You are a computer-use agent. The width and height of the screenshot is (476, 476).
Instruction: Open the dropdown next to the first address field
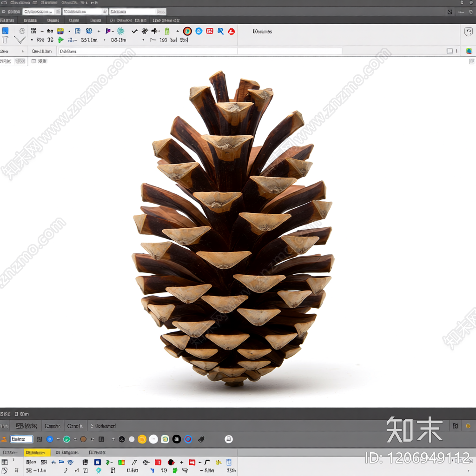click(58, 11)
